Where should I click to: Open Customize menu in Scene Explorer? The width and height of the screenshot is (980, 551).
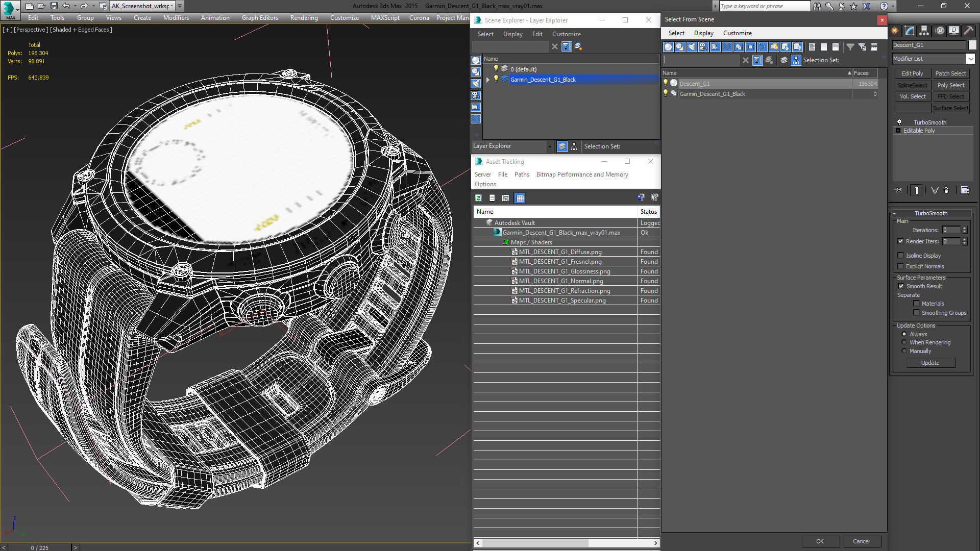566,34
